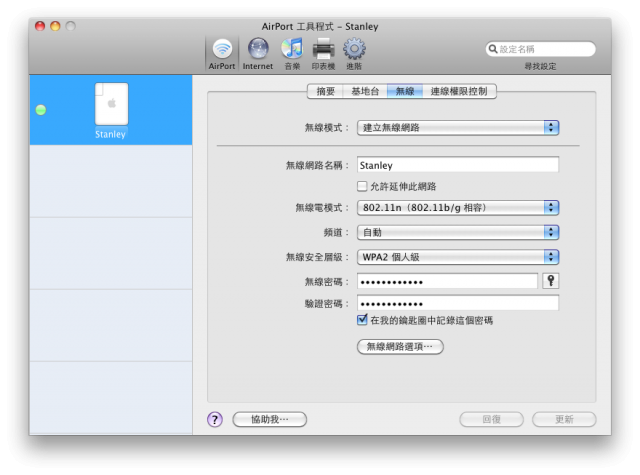Switch to the 基地台 tab

[365, 91]
